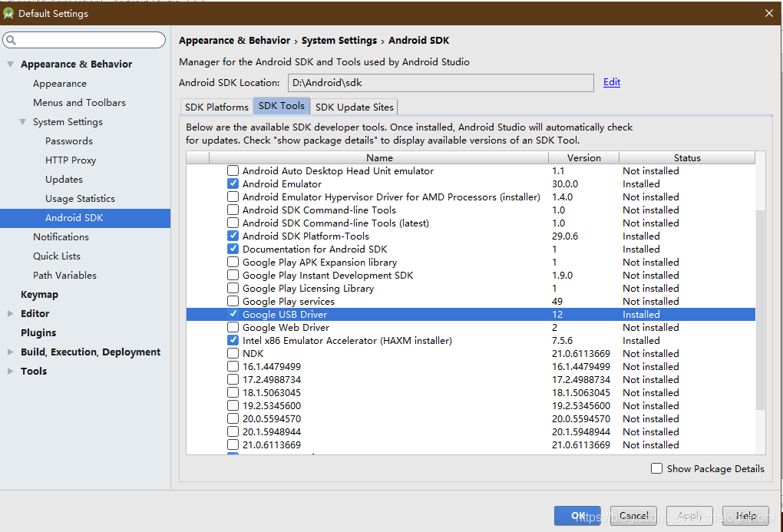Expand the Editor tree node
The height and width of the screenshot is (532, 783).
tap(11, 314)
